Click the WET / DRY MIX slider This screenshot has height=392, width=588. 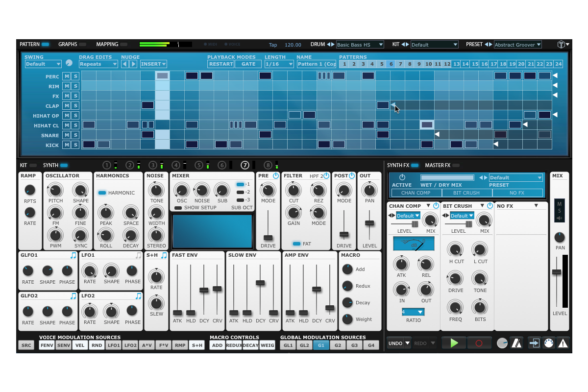tap(447, 177)
